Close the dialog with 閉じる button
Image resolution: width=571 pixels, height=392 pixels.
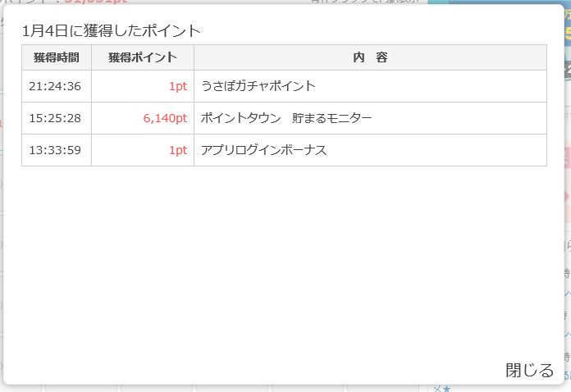[x=529, y=371]
